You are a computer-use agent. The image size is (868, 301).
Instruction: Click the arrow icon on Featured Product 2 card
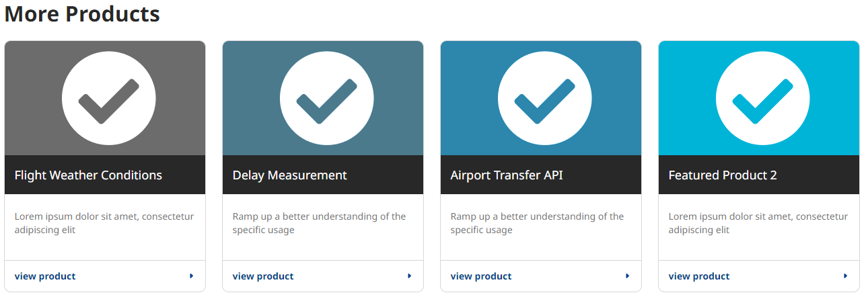(x=846, y=276)
